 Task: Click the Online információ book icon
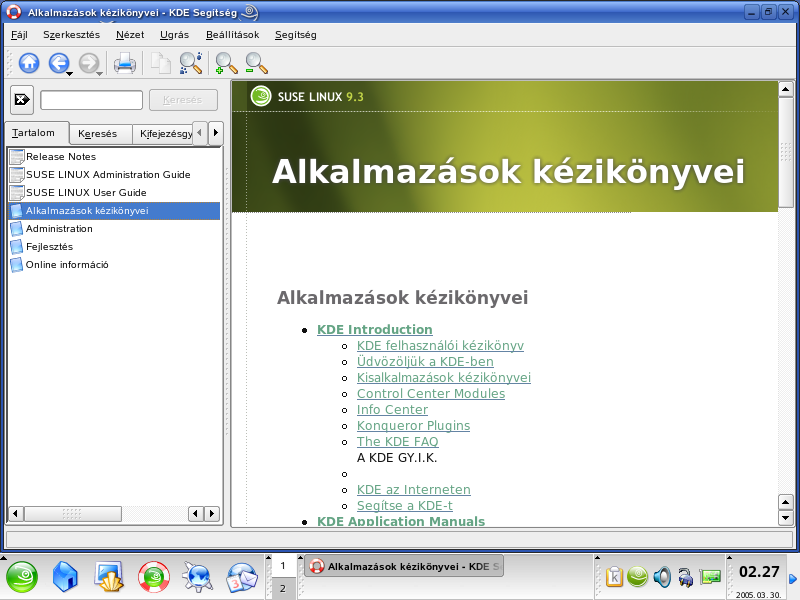click(x=17, y=265)
